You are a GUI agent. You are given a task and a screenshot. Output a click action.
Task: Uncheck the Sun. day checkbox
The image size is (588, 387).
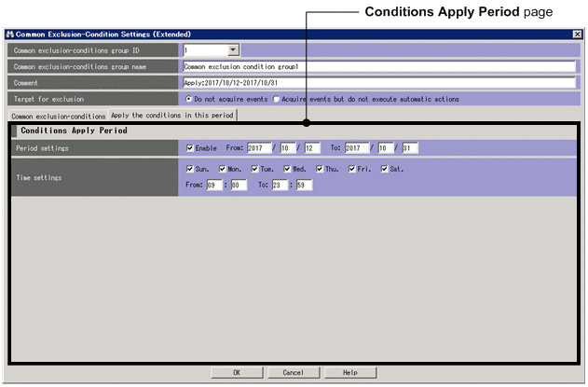191,169
